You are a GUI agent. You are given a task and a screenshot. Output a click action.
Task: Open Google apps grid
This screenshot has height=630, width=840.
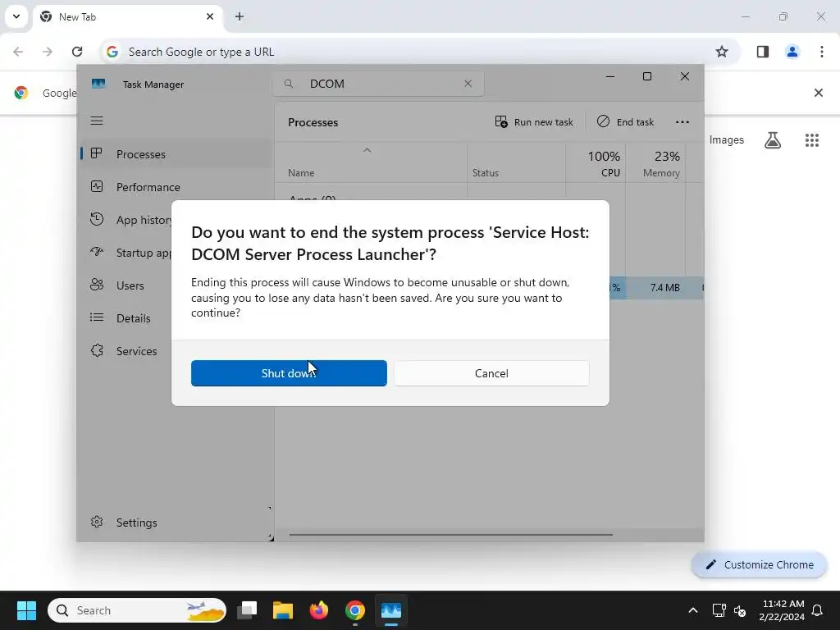812,139
